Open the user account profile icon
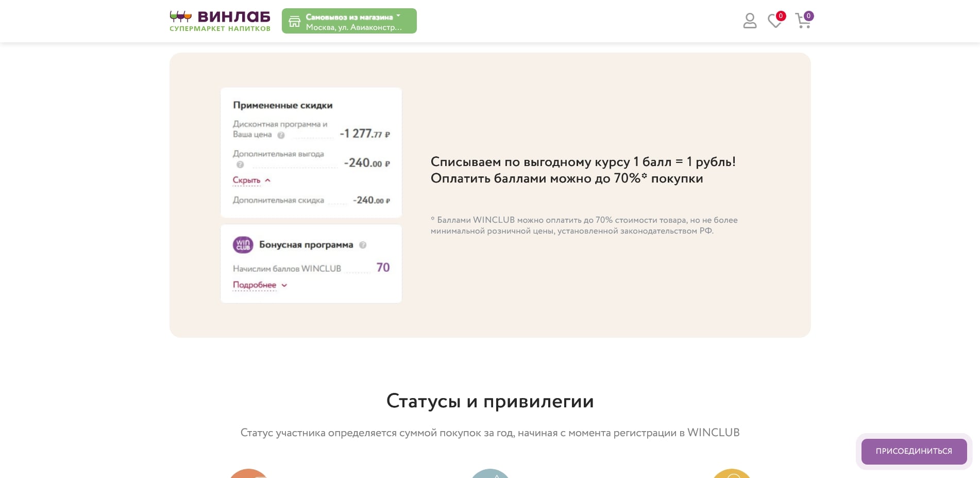This screenshot has height=478, width=980. 750,21
